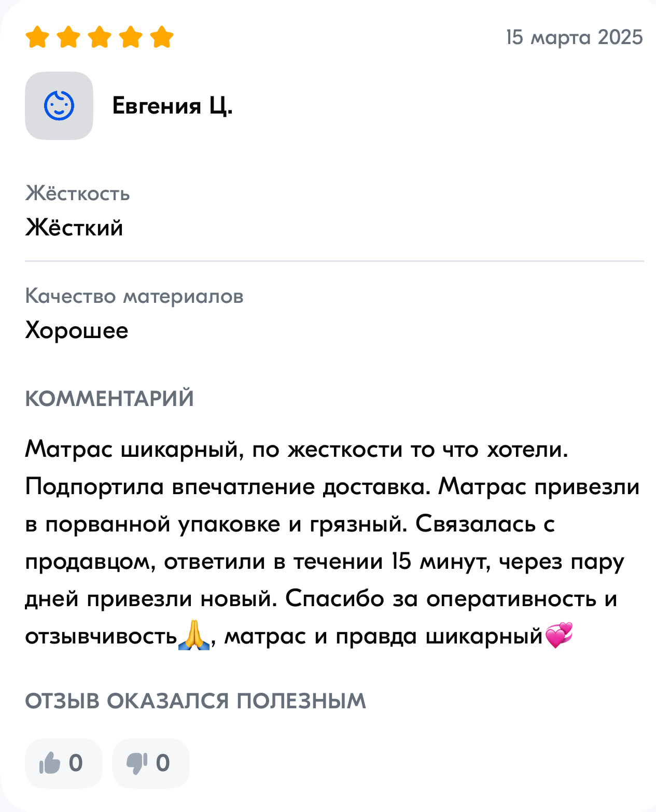Image resolution: width=656 pixels, height=812 pixels.
Task: Click the praying hands emoji
Action: (x=194, y=636)
